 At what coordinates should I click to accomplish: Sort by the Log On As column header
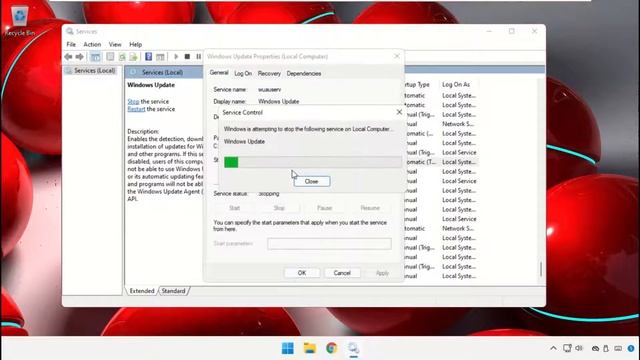456,84
